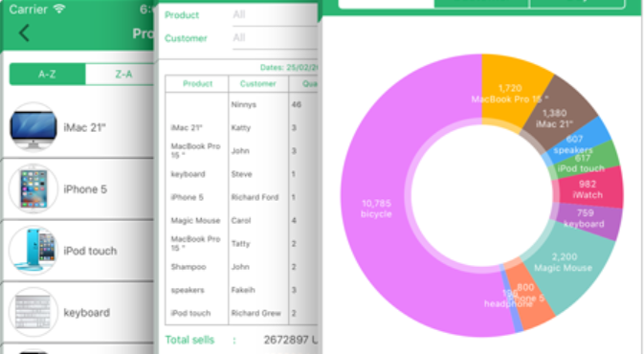Sort by Customer column header

pyautogui.click(x=258, y=84)
